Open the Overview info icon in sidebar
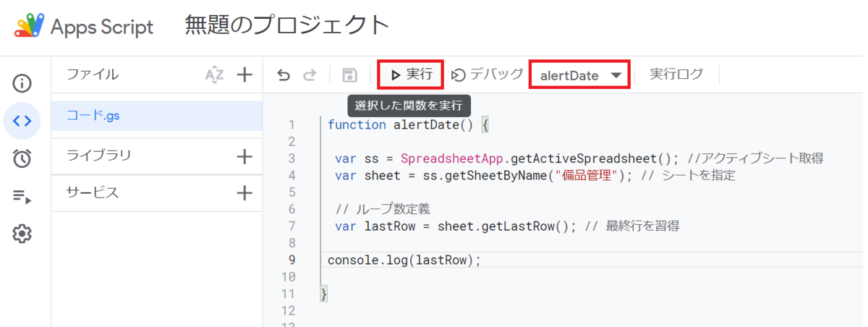This screenshot has height=327, width=868. (x=22, y=83)
